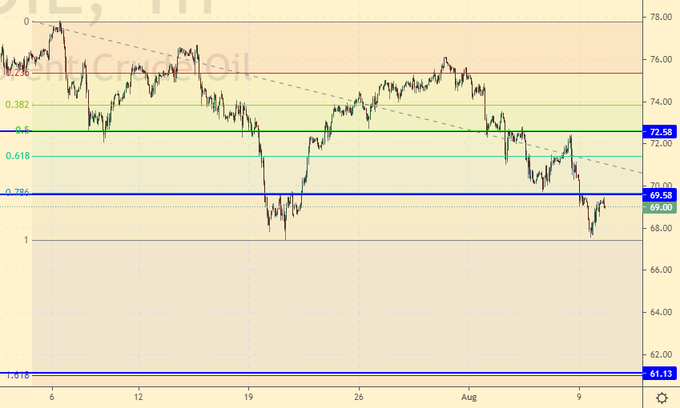The width and height of the screenshot is (680, 408).
Task: Select the 0.618 Fibonacci level label
Action: [x=16, y=156]
